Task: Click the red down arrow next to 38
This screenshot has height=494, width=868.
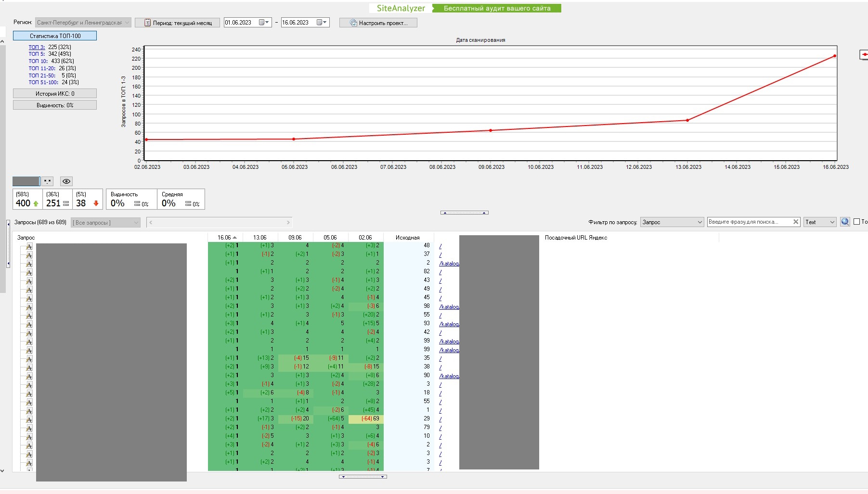Action: coord(96,203)
